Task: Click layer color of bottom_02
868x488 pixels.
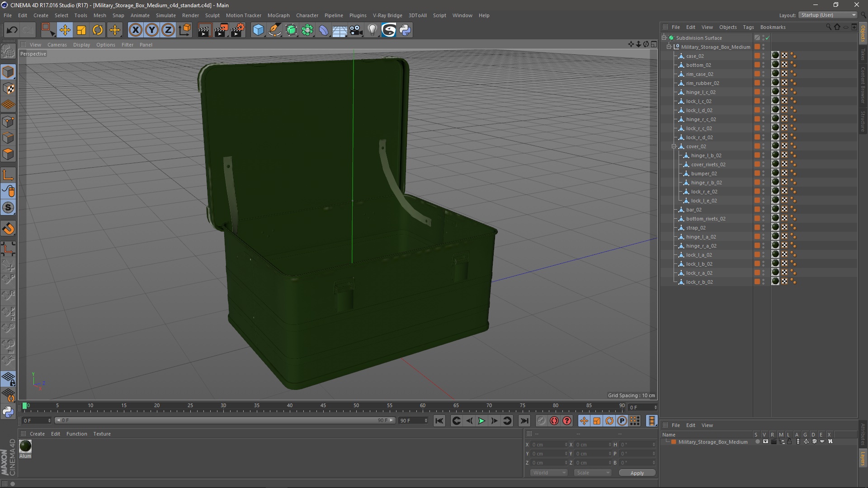Action: point(757,65)
